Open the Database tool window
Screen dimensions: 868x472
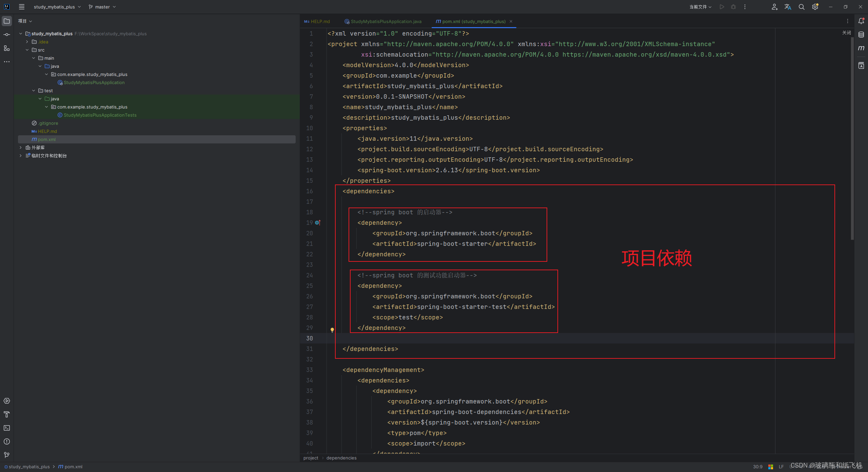click(861, 35)
